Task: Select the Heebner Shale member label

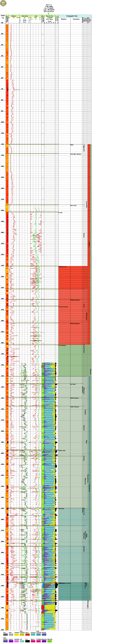Action: pos(62,451)
